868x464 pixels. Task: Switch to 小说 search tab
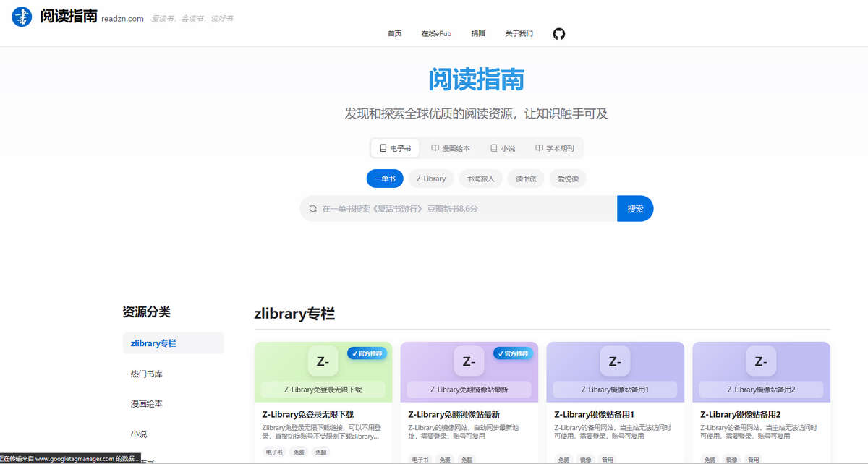(x=503, y=148)
